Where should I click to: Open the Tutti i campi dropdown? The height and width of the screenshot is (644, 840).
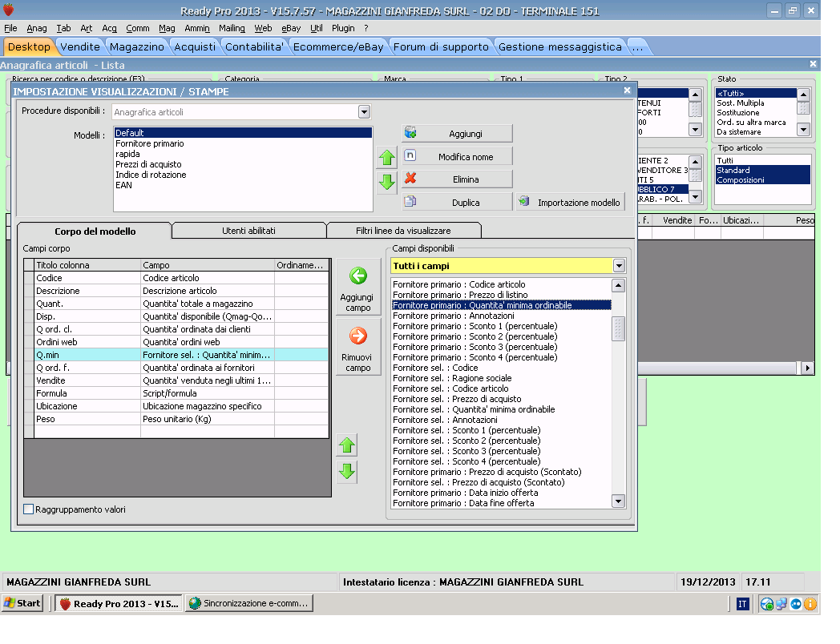click(x=618, y=266)
